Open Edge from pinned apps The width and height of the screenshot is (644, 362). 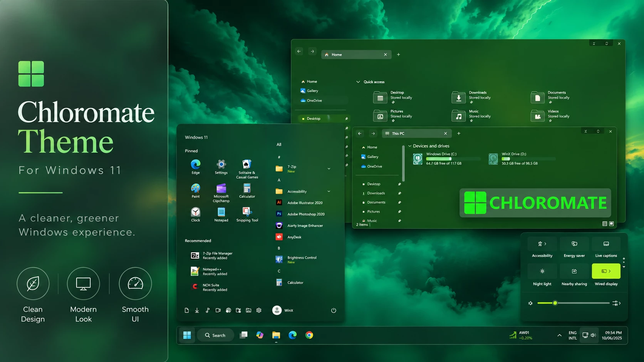pyautogui.click(x=196, y=167)
